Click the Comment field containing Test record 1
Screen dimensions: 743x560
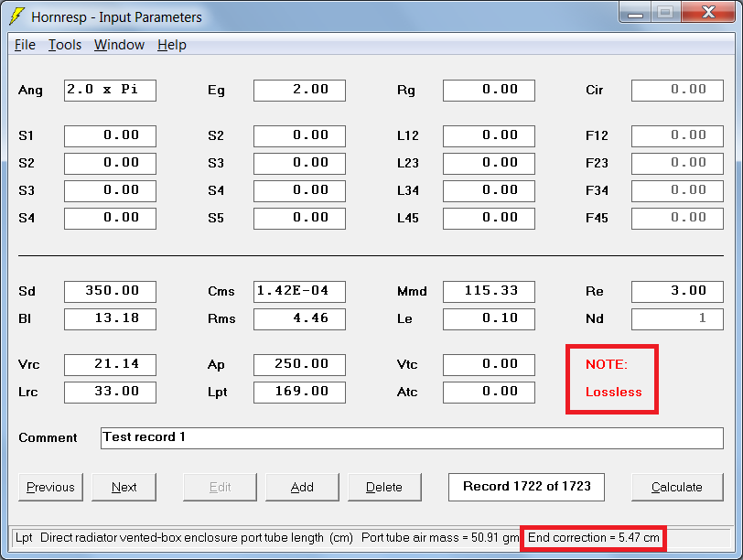413,437
